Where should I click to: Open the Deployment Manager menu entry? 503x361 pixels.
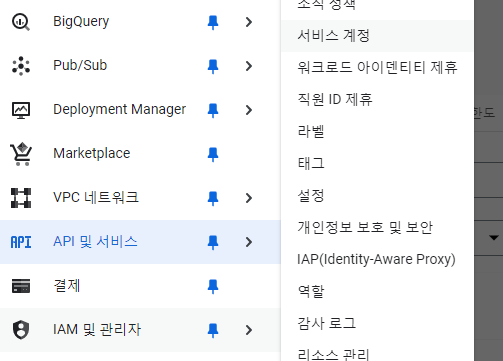point(140,110)
